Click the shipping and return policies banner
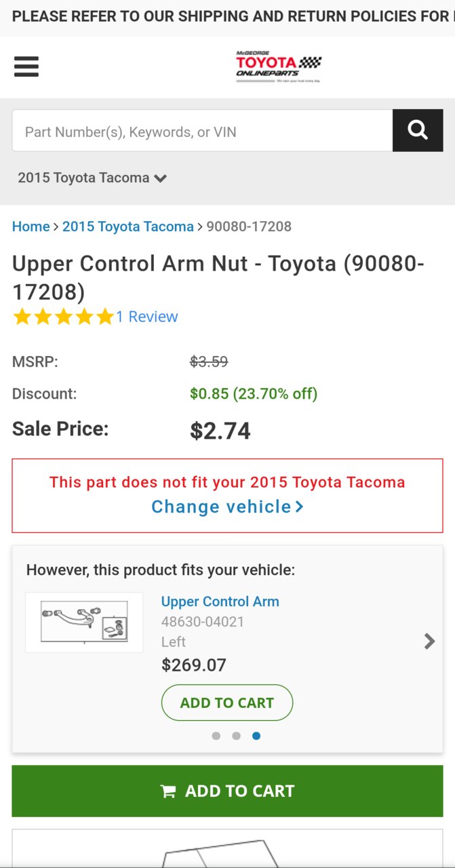 (x=227, y=16)
